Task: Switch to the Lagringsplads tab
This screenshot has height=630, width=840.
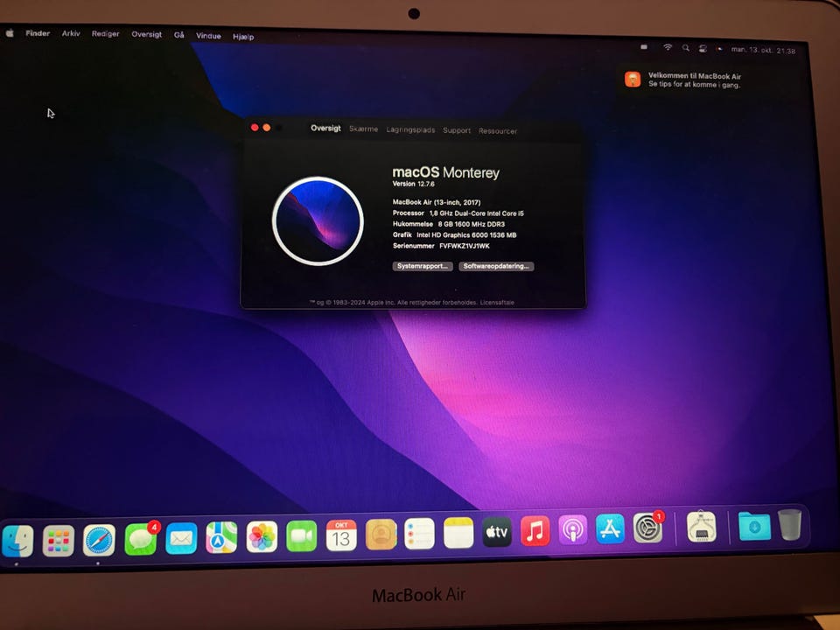Action: click(x=411, y=129)
